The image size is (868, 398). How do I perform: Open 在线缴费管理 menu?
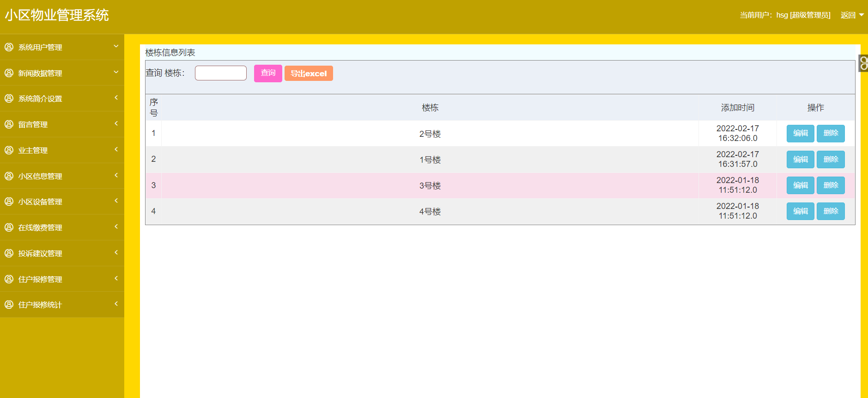click(x=62, y=227)
